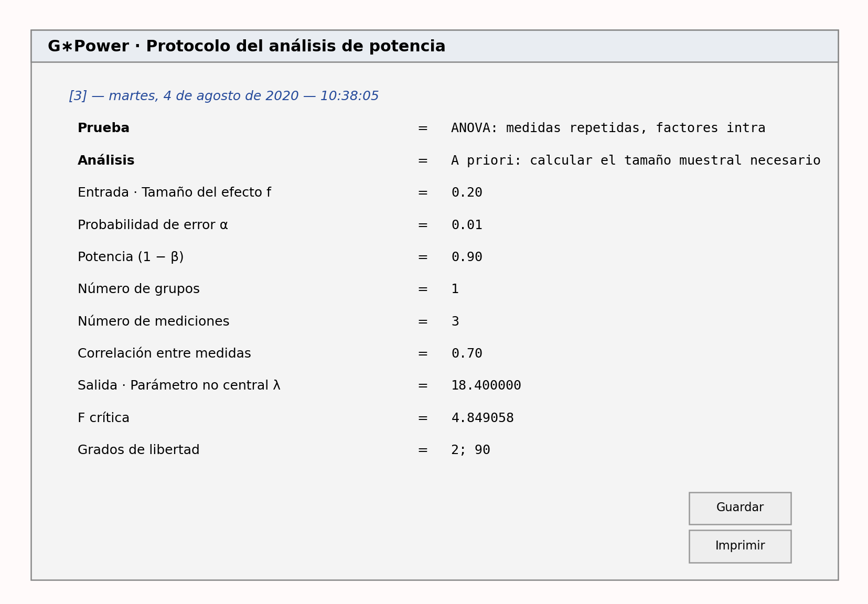Click the Salida Parámetro no central label
The height and width of the screenshot is (604, 868).
[179, 386]
